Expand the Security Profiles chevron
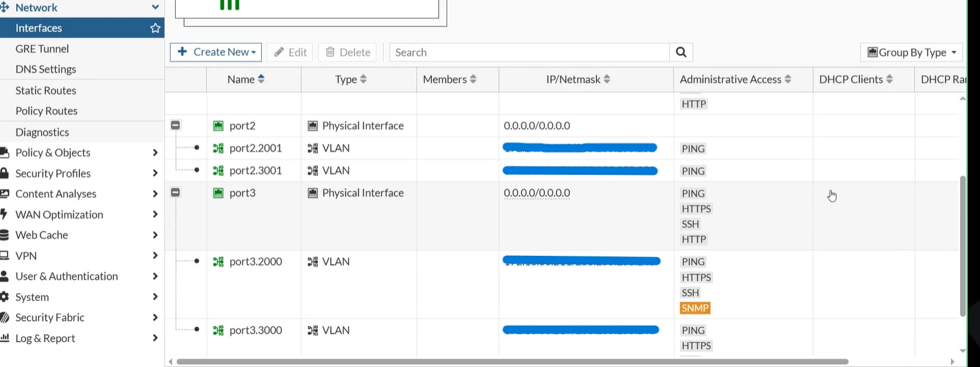 154,173
